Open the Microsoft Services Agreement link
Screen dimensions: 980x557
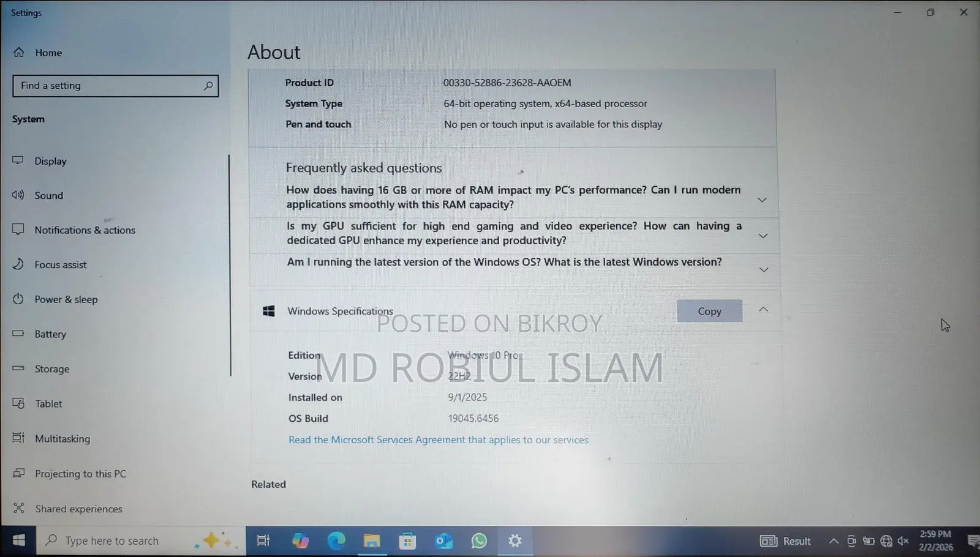[x=438, y=439]
